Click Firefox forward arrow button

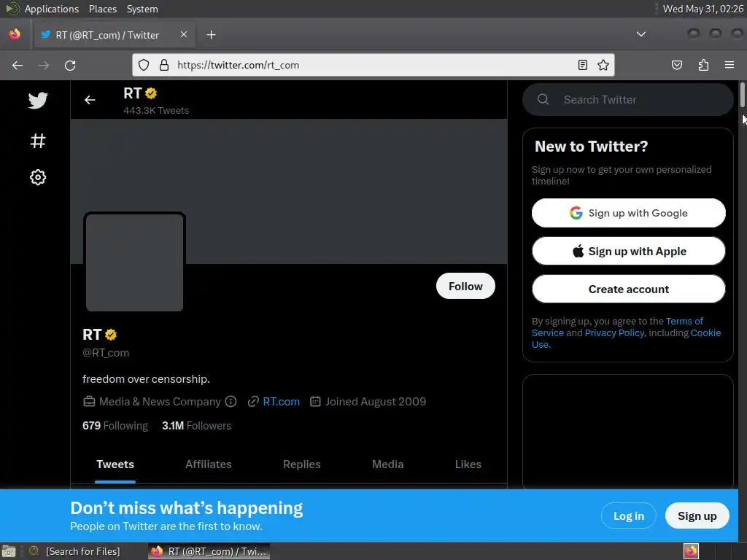43,65
